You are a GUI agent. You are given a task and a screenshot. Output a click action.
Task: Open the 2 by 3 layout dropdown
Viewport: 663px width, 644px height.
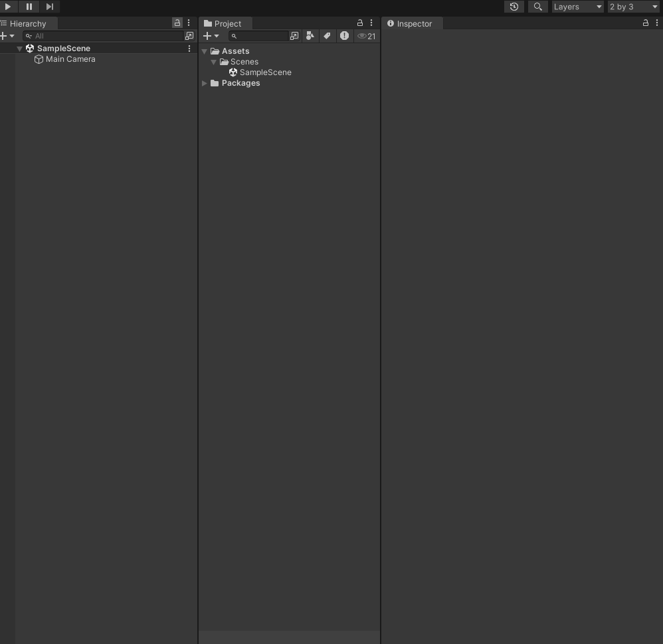pos(633,7)
